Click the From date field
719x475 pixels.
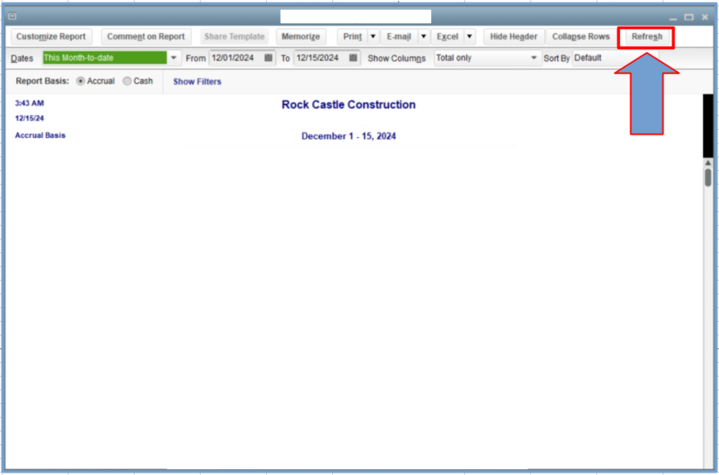(x=236, y=58)
